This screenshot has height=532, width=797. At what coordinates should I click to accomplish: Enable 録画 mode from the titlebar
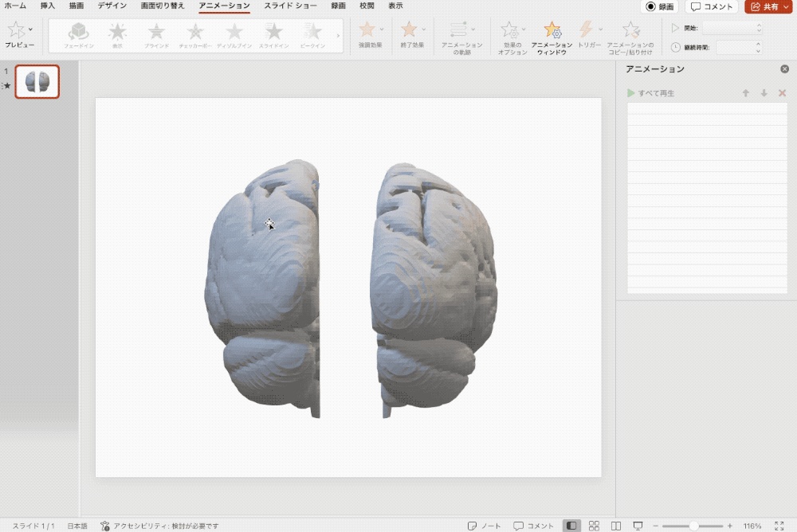(658, 6)
